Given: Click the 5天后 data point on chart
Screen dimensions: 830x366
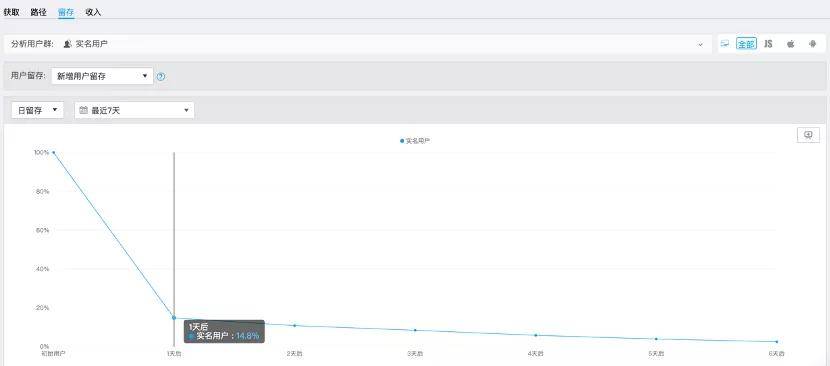Looking at the screenshot, I should point(656,339).
